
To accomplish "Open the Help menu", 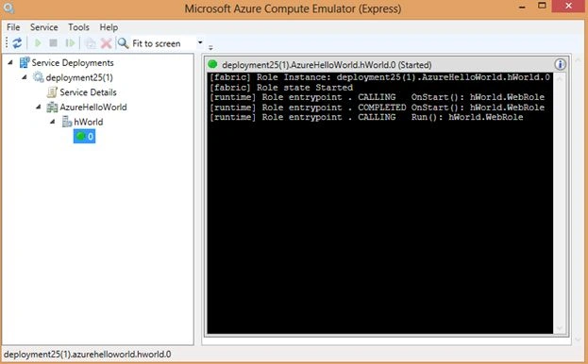I will click(109, 27).
